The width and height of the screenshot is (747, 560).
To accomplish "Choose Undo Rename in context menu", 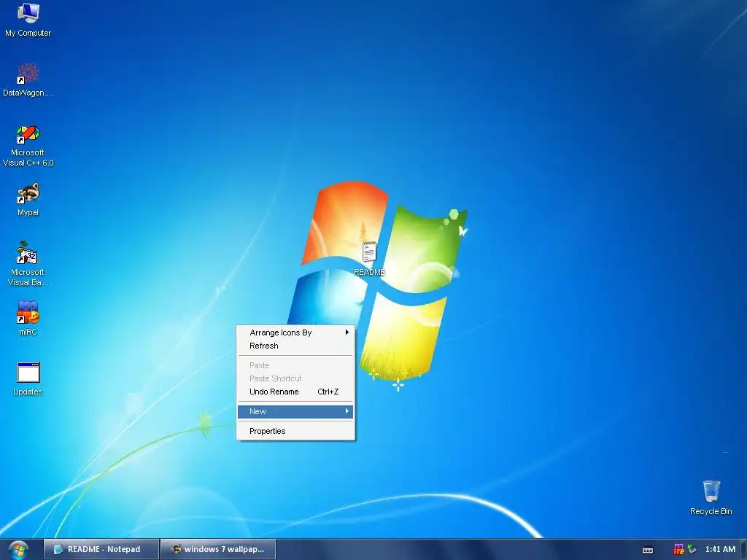I will tap(295, 392).
